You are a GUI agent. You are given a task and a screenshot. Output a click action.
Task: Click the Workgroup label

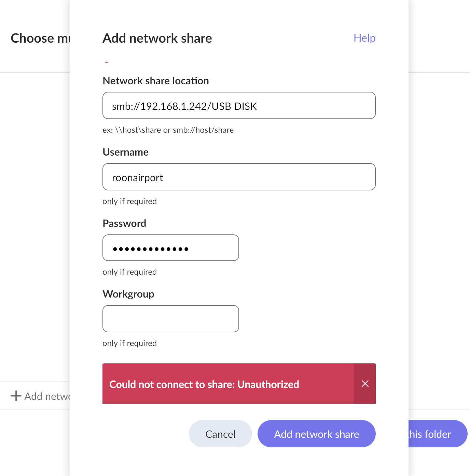coord(128,294)
